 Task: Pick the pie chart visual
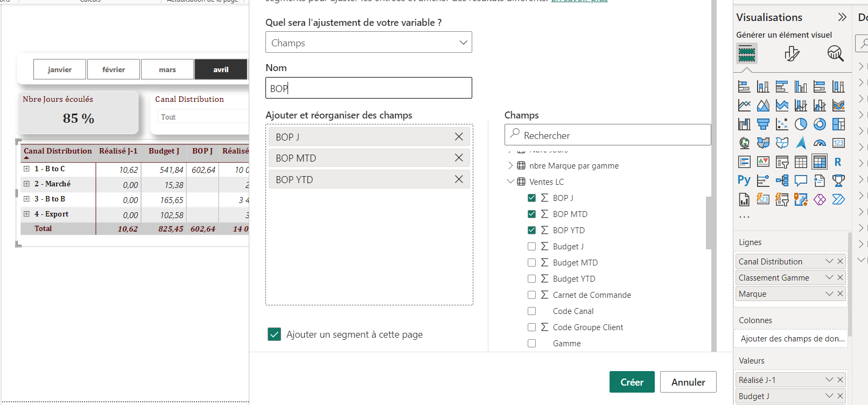click(801, 124)
